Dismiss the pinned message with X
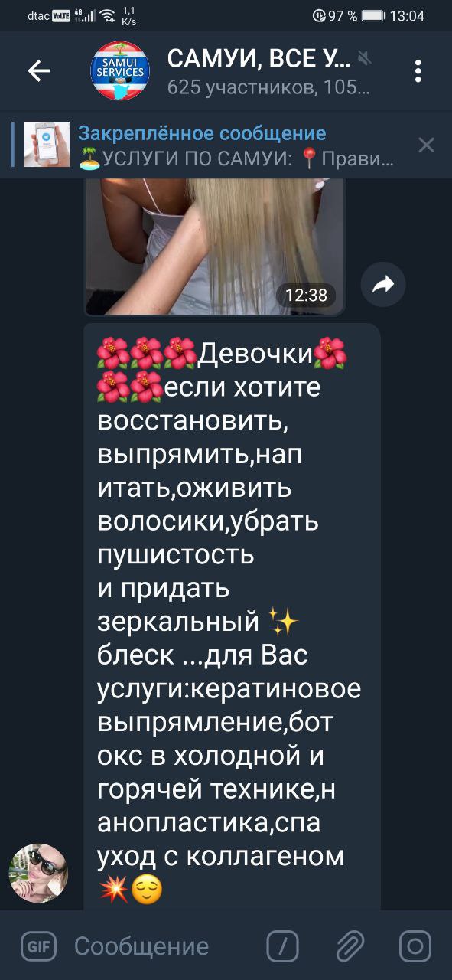452x980 pixels. (x=426, y=145)
